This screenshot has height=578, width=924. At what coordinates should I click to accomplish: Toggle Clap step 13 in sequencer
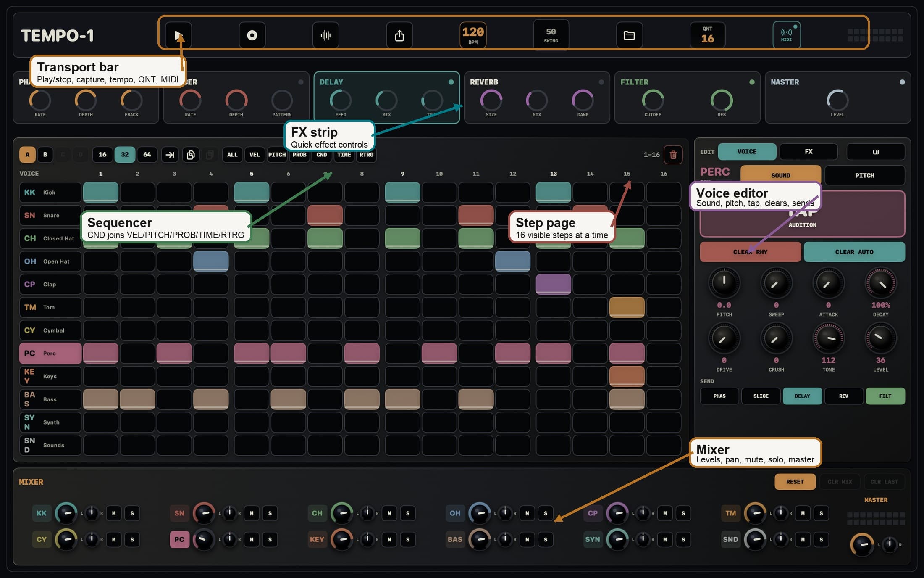553,285
